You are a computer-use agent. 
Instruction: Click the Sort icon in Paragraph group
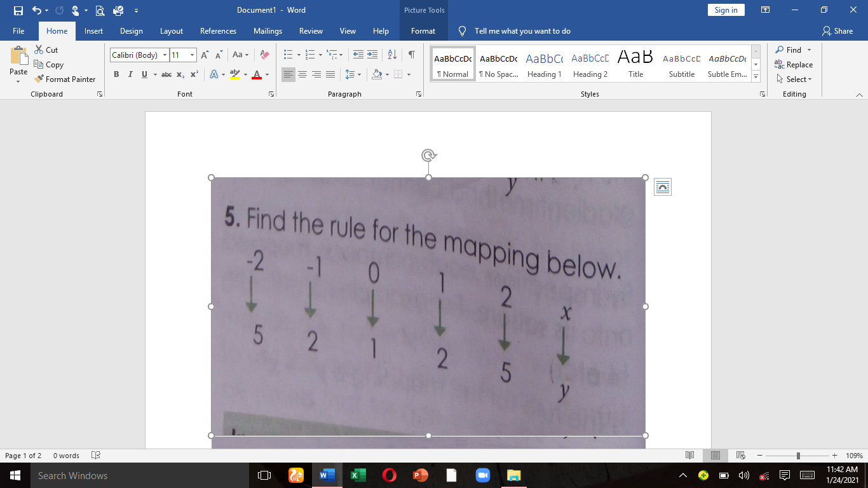point(391,55)
